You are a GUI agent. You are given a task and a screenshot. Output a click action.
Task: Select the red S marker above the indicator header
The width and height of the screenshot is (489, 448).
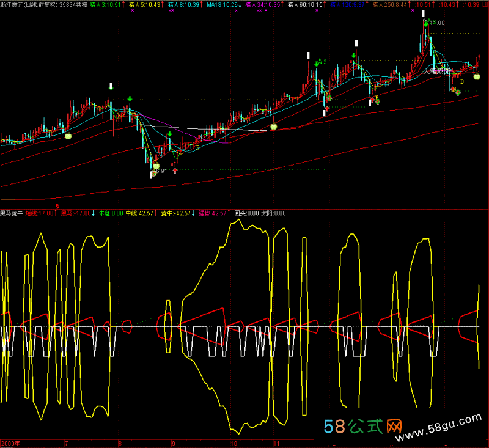pos(57,206)
